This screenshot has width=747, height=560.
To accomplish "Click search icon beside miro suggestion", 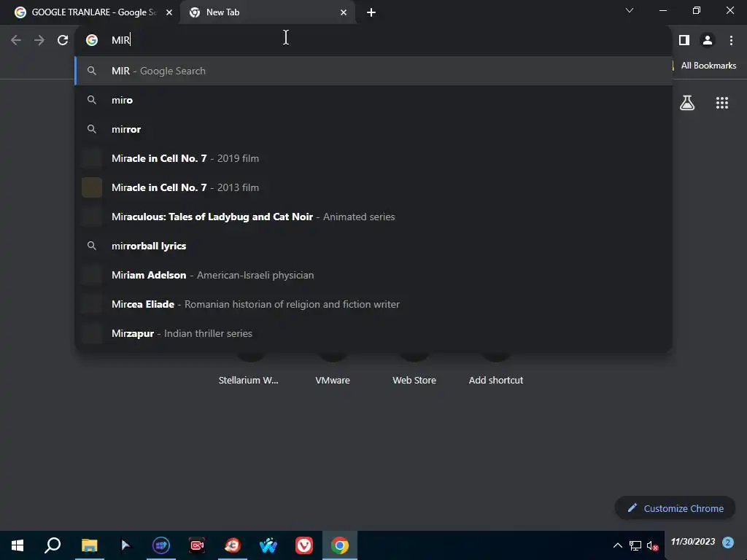I will click(x=92, y=100).
